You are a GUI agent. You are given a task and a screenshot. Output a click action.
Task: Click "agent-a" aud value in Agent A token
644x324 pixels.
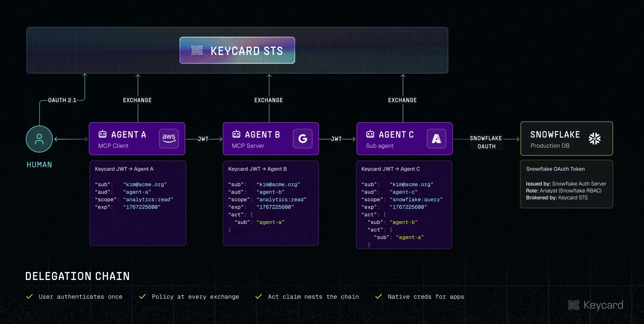click(x=137, y=192)
